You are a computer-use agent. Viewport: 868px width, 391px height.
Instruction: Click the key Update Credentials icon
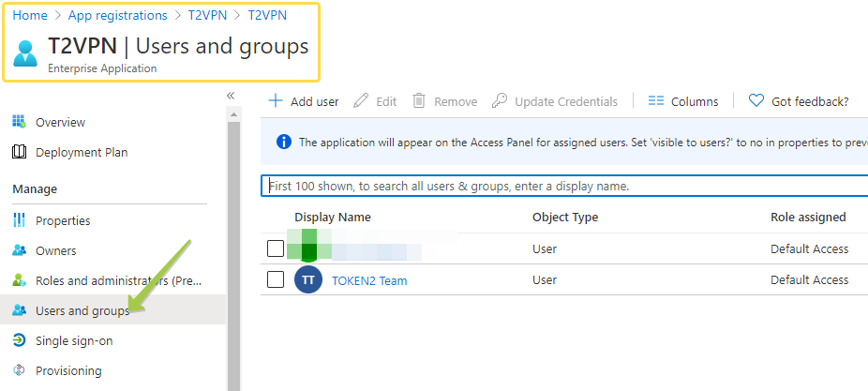point(500,100)
